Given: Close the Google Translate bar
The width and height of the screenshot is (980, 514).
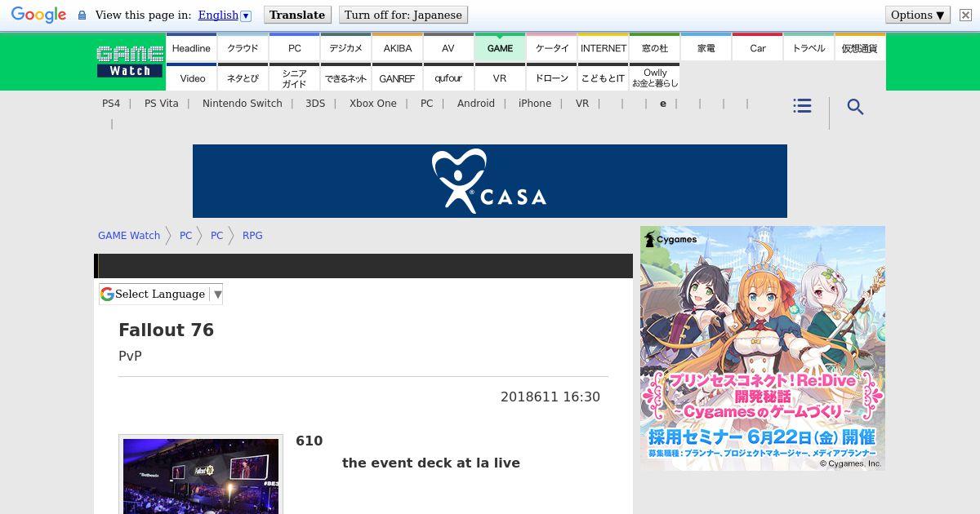Looking at the screenshot, I should [x=965, y=15].
